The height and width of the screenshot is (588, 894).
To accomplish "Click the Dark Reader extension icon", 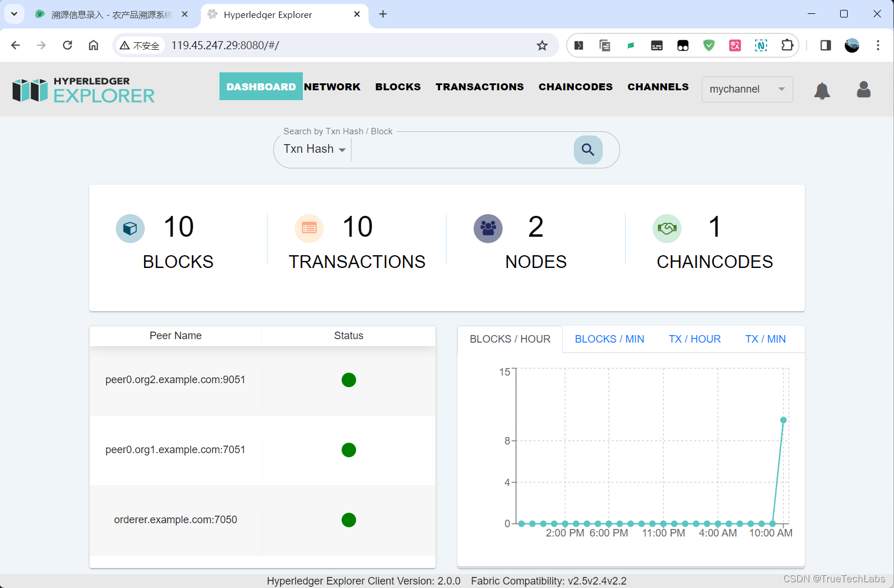I will tap(683, 45).
